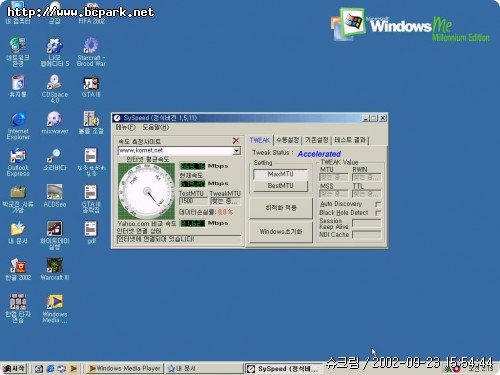Select the magnifier search desktop icon
This screenshot has height=375, width=500.
[x=54, y=159]
